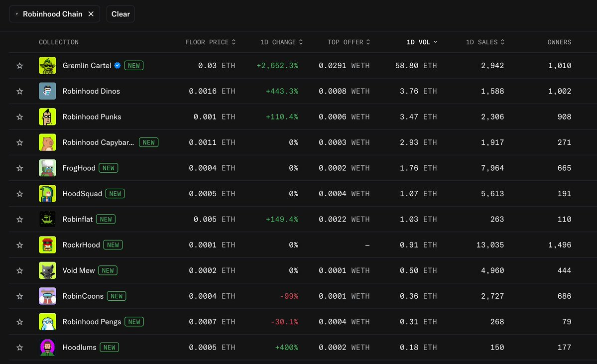Star the RockrHood collection
Image resolution: width=597 pixels, height=364 pixels.
20,245
